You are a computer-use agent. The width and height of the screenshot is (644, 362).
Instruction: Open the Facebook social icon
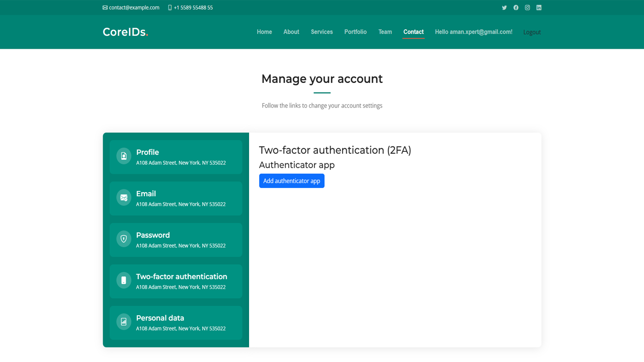(516, 8)
